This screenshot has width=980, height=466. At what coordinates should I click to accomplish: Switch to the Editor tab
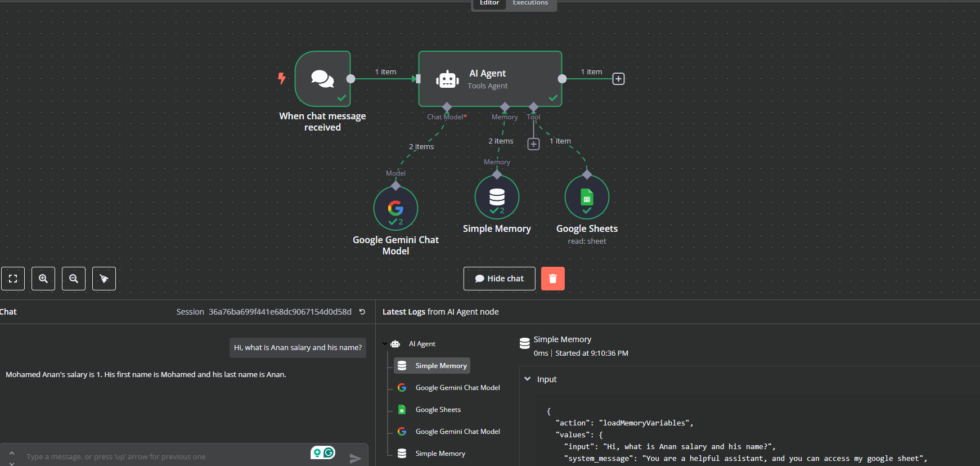[x=489, y=3]
